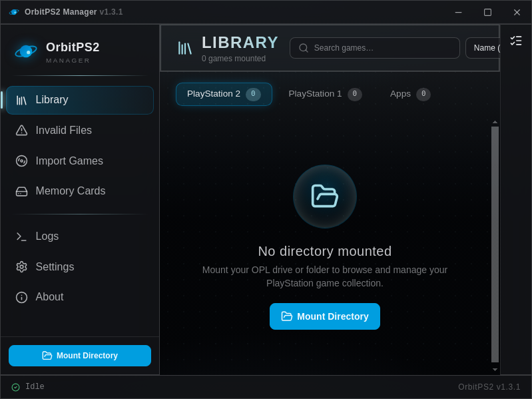This screenshot has width=532, height=399.
Task: Minimize the OrbitPS2 Manager window
Action: click(x=458, y=12)
